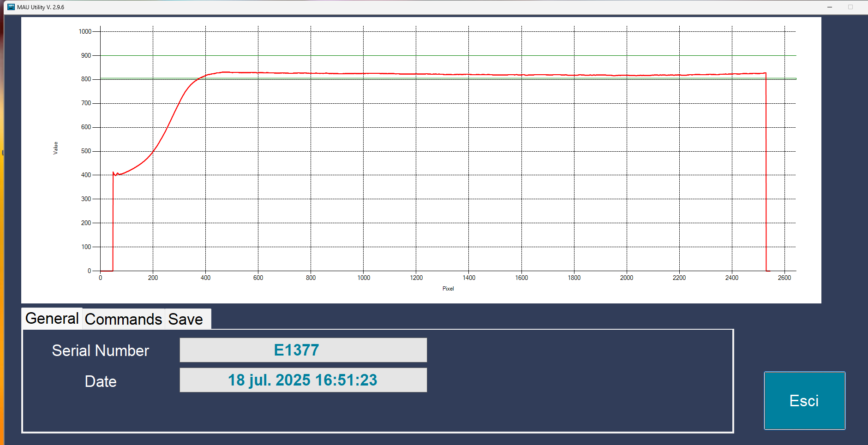Minimize the MAU Utility window
The height and width of the screenshot is (445, 868).
830,7
